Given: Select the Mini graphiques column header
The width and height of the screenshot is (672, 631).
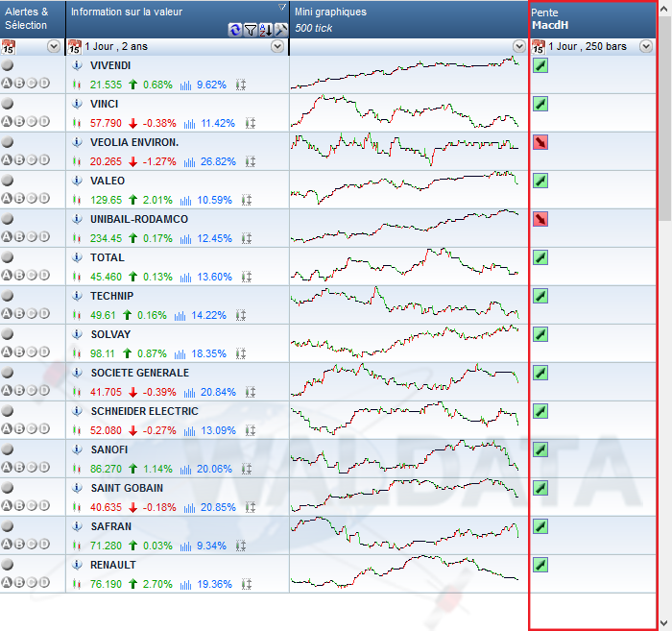Looking at the screenshot, I should pos(409,19).
